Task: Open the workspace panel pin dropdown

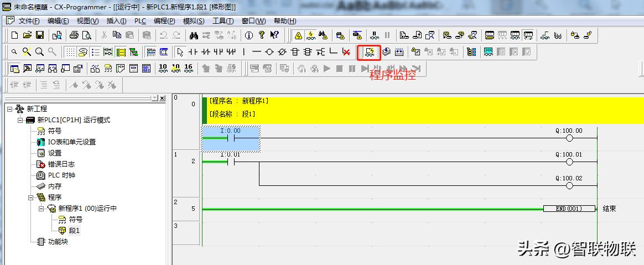Action: coord(155,98)
